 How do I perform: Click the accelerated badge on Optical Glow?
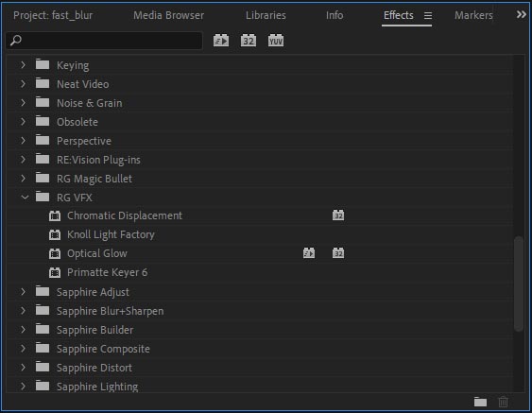(309, 253)
